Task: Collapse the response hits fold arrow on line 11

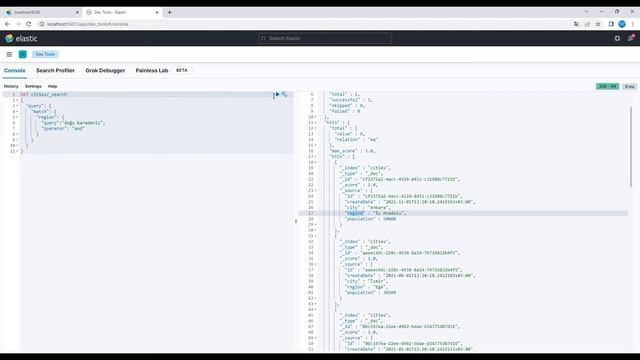Action: pyautogui.click(x=316, y=122)
